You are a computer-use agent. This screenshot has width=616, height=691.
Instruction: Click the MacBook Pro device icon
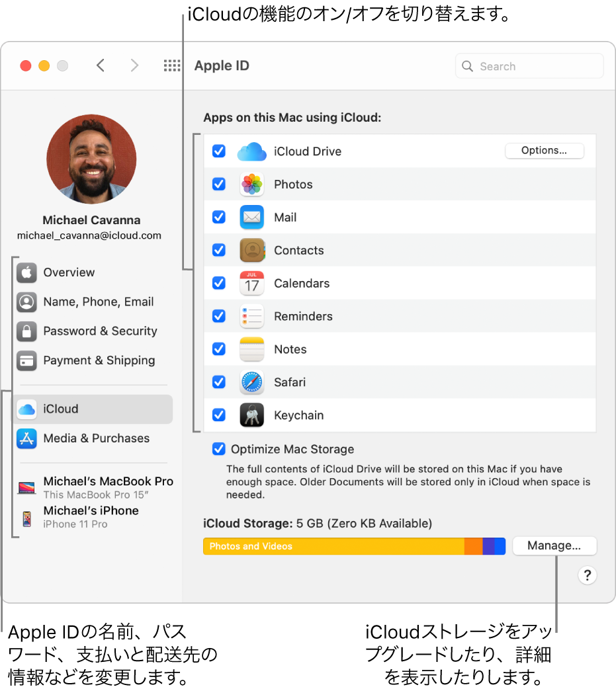(27, 487)
